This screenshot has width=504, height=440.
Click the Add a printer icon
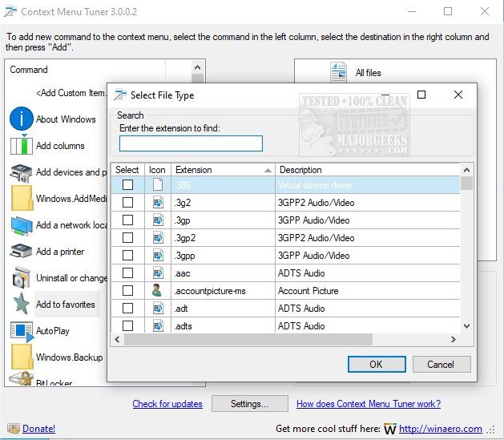click(x=21, y=252)
